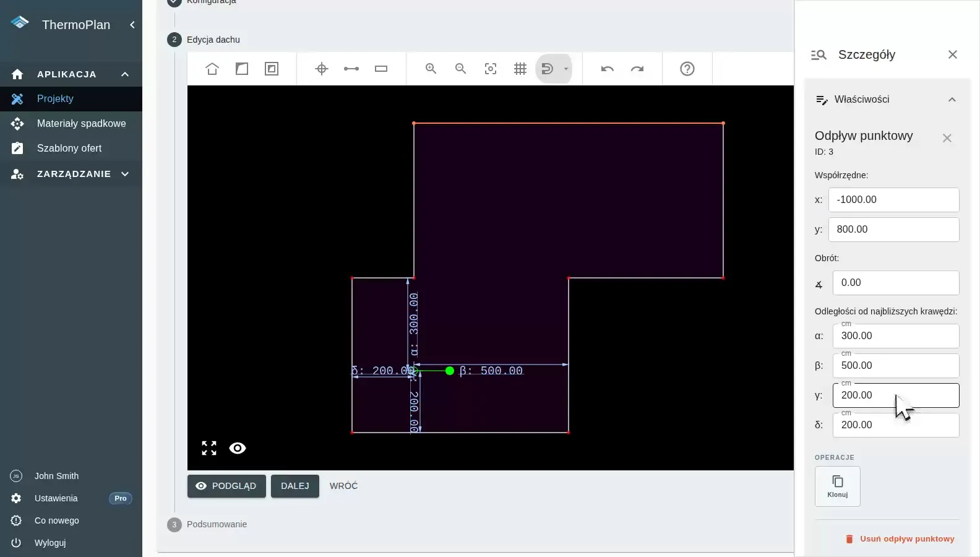The image size is (980, 557).
Task: Select the roof outline house tool
Action: tap(212, 69)
